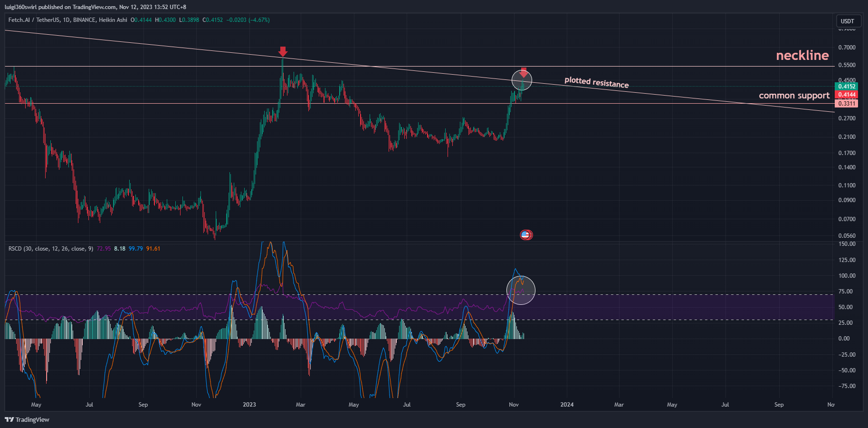Click the 75.00 indicator axis label
The image size is (868, 428).
click(x=845, y=292)
